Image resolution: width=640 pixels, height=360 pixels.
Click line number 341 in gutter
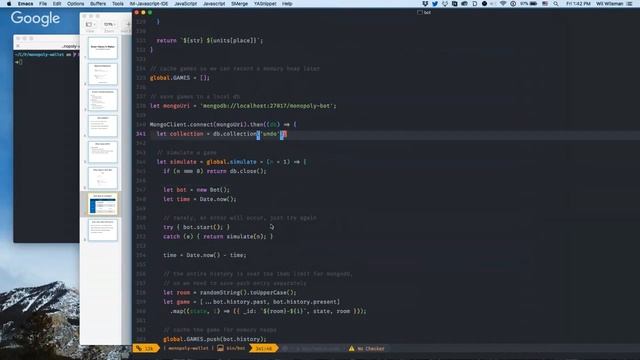pos(141,134)
